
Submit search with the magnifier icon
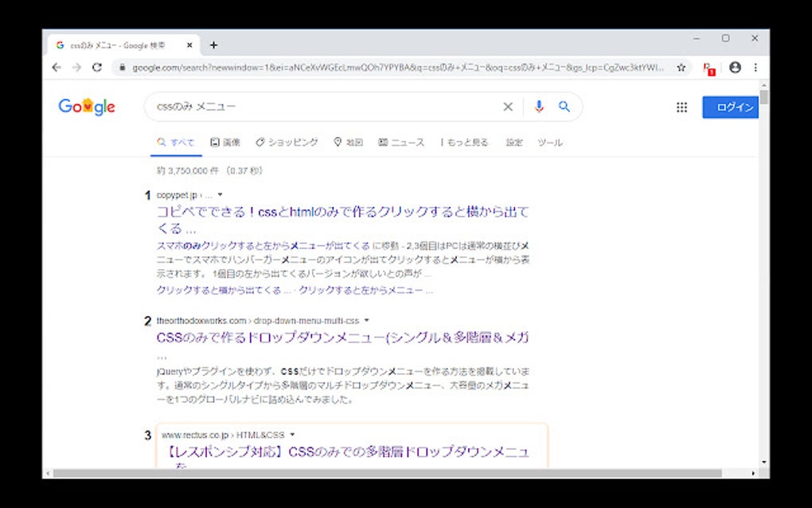[x=564, y=106]
